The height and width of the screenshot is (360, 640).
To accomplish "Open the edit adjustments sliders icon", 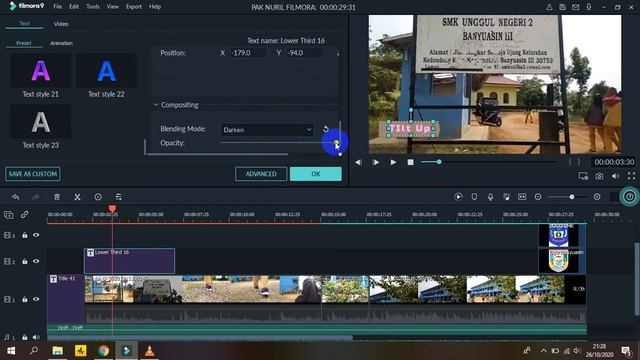I will point(118,197).
